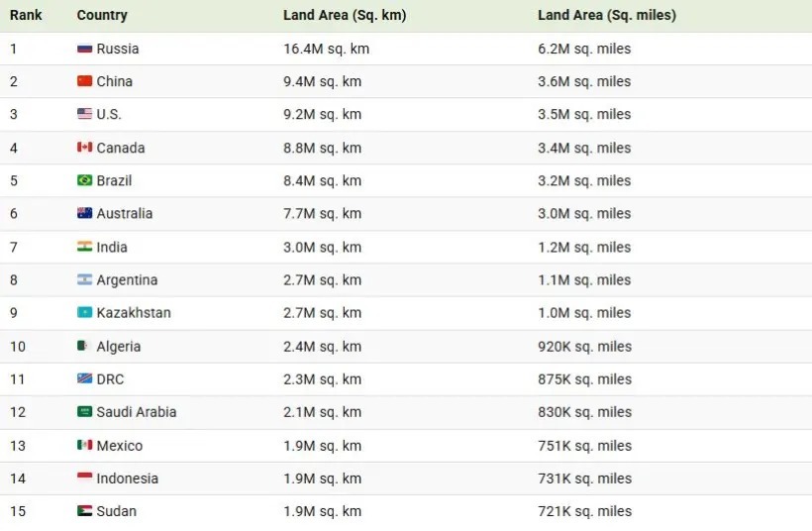Select the U.S. flag icon
This screenshot has height=531, width=812.
(x=84, y=114)
